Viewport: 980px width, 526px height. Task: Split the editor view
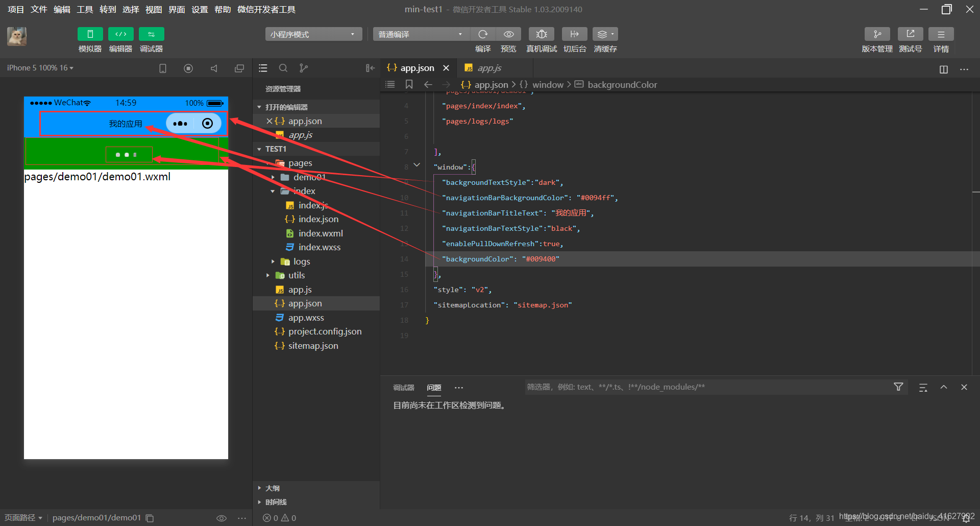[944, 69]
